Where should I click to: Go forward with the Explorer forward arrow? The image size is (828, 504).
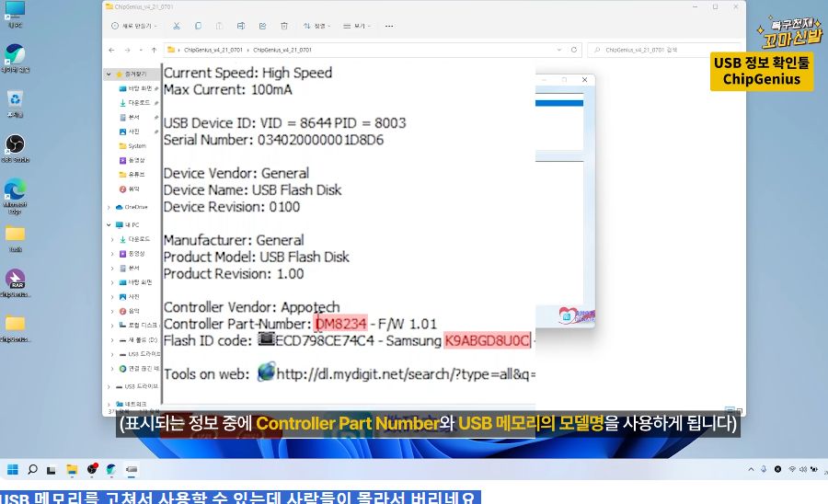[127, 51]
